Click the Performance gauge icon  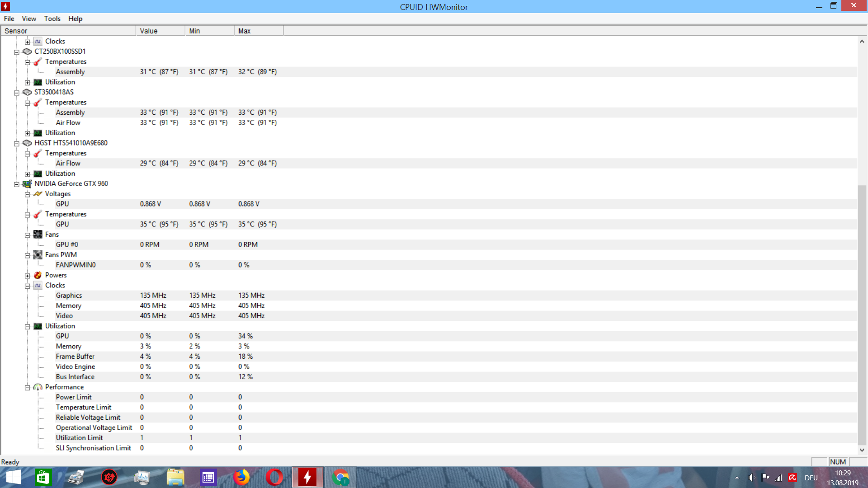click(x=38, y=387)
